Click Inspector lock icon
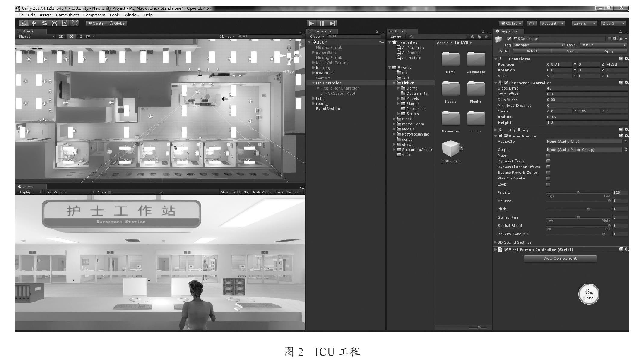The height and width of the screenshot is (362, 644). tap(621, 32)
